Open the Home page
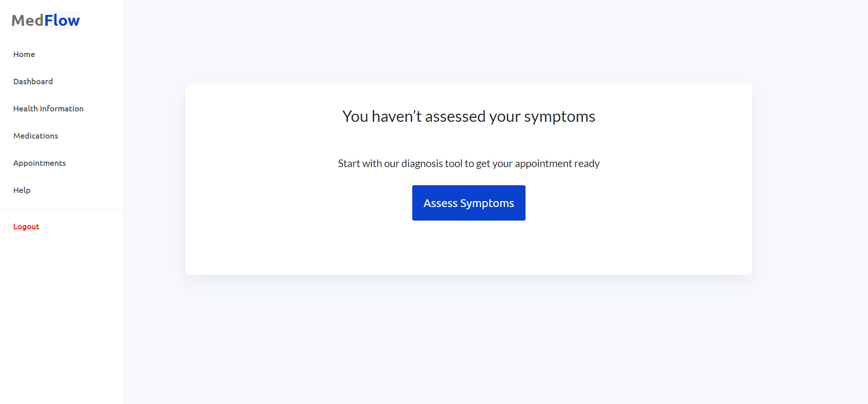The width and height of the screenshot is (868, 404). (x=24, y=54)
